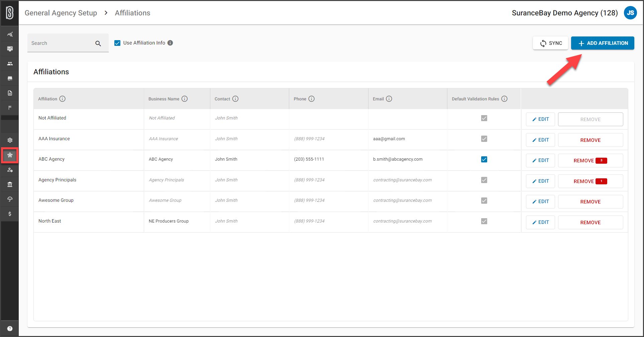Click the Sync button
644x337 pixels.
(x=550, y=43)
